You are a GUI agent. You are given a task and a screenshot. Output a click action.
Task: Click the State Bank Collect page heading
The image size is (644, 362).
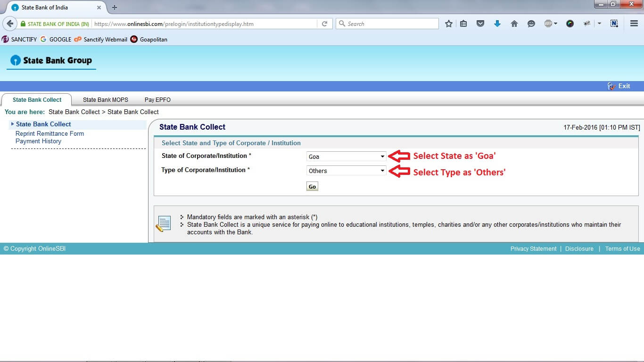192,127
